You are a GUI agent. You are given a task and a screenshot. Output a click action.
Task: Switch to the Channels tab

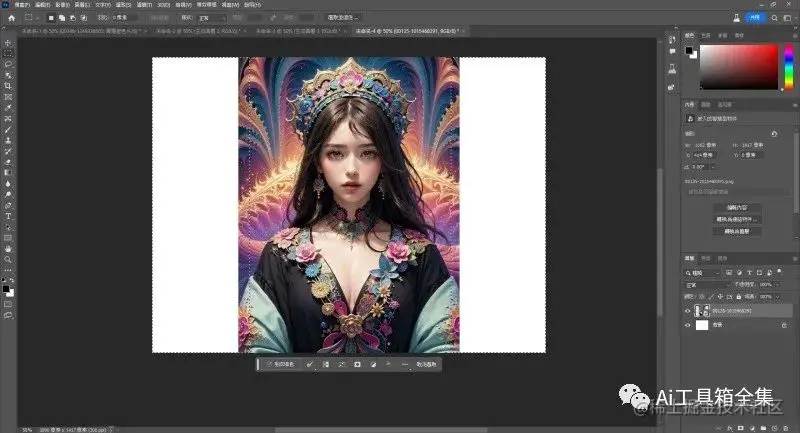pyautogui.click(x=706, y=259)
